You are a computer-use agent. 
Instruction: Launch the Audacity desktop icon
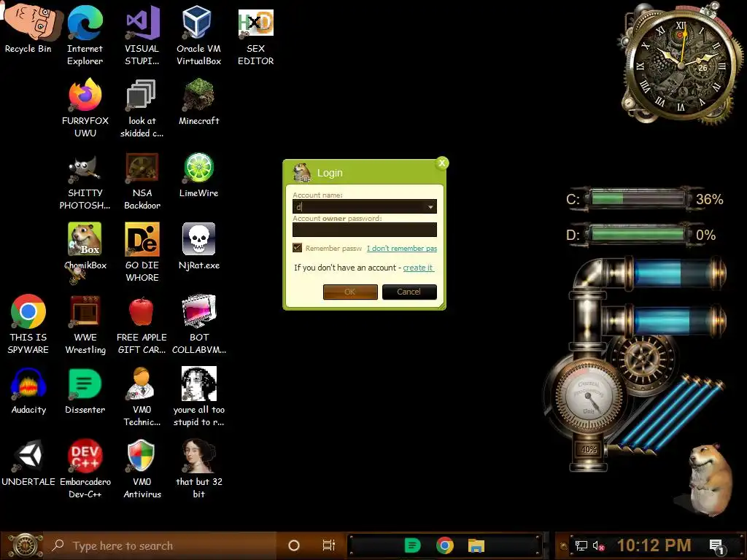click(28, 384)
